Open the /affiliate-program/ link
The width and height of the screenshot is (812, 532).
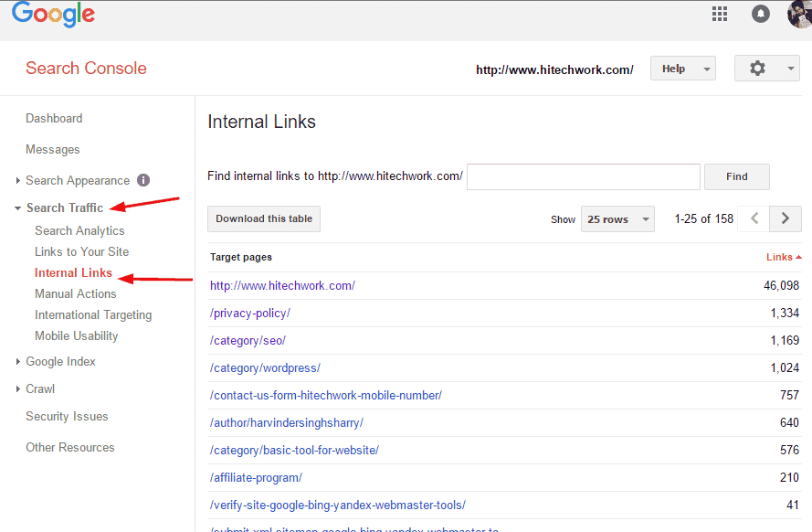point(256,478)
